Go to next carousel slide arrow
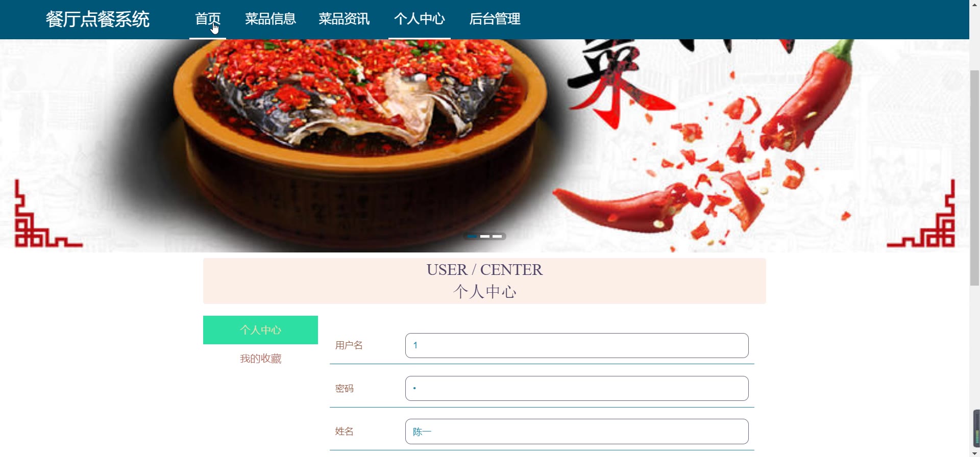980x457 pixels. 951,81
